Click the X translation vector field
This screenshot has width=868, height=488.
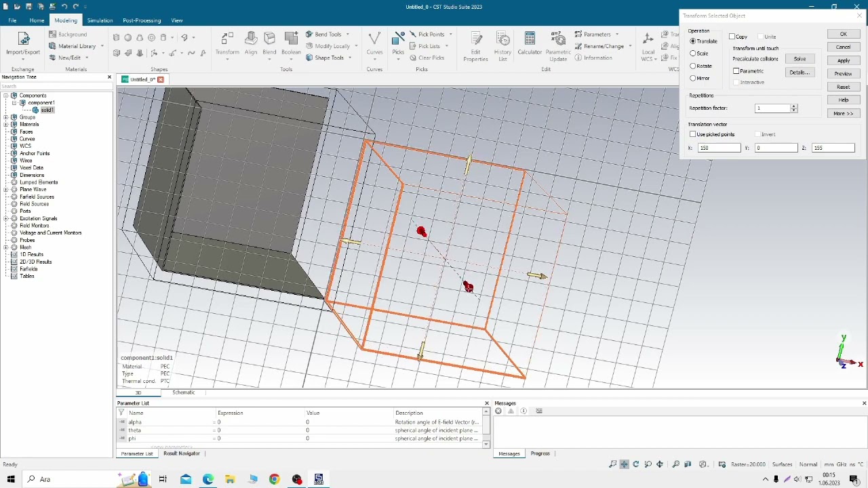coord(719,148)
